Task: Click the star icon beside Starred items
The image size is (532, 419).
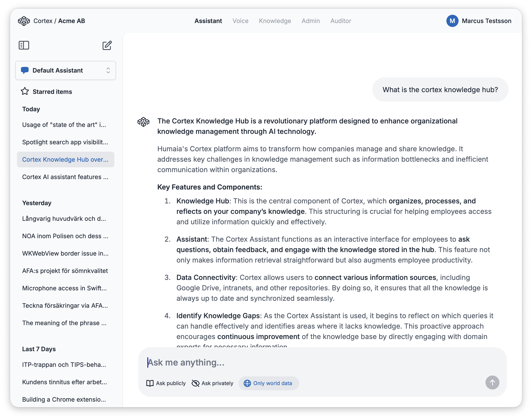Action: tap(25, 91)
